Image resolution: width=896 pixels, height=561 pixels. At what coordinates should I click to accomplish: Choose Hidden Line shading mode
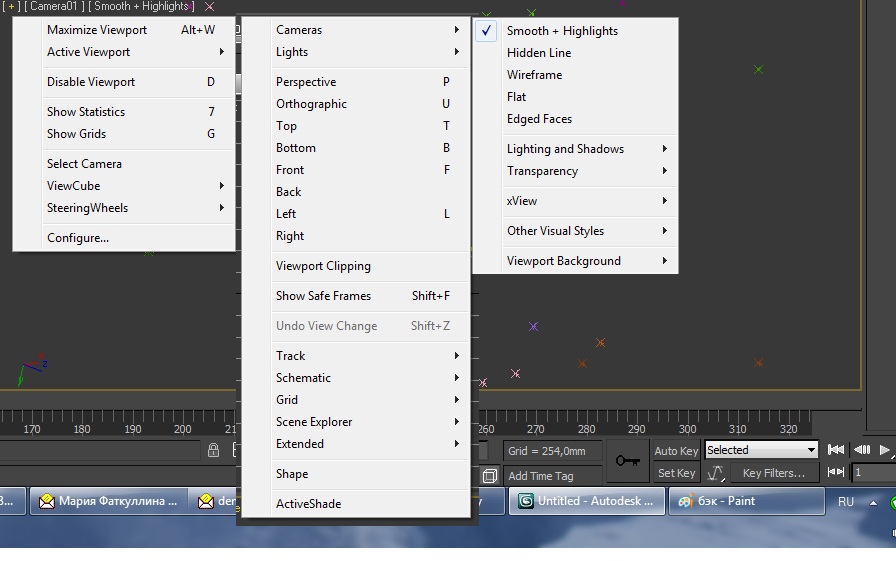[576, 53]
